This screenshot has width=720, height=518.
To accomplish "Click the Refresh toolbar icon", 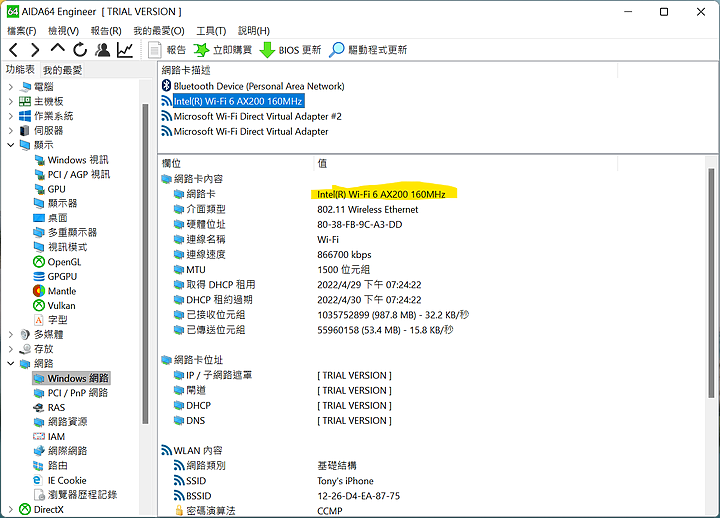I will pyautogui.click(x=80, y=50).
